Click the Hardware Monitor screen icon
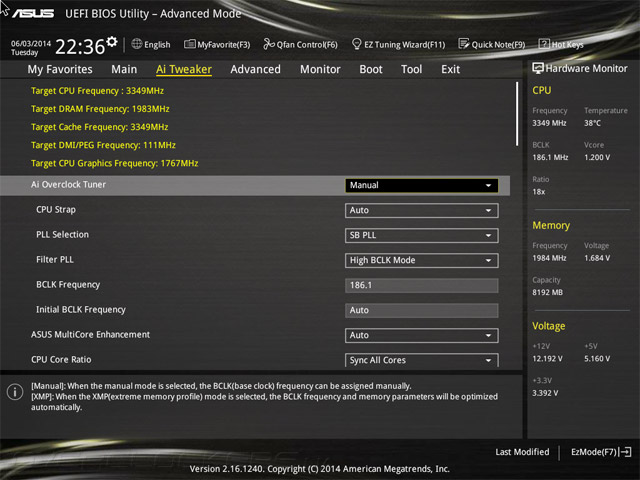 coord(538,69)
